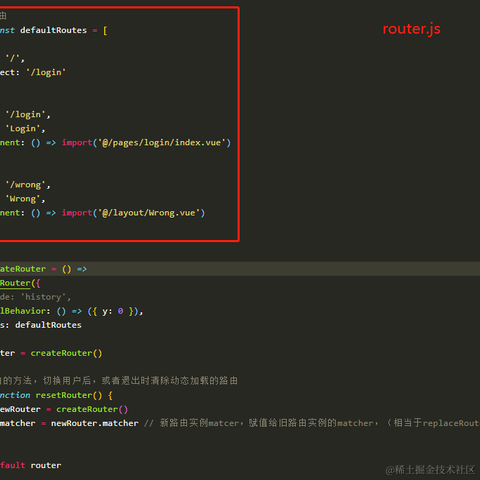Click router in the export default line
Image resolution: width=480 pixels, height=480 pixels.
tap(46, 466)
